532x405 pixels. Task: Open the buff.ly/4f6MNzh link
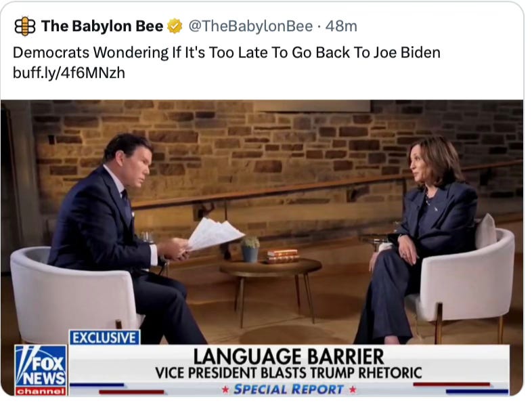coord(69,72)
